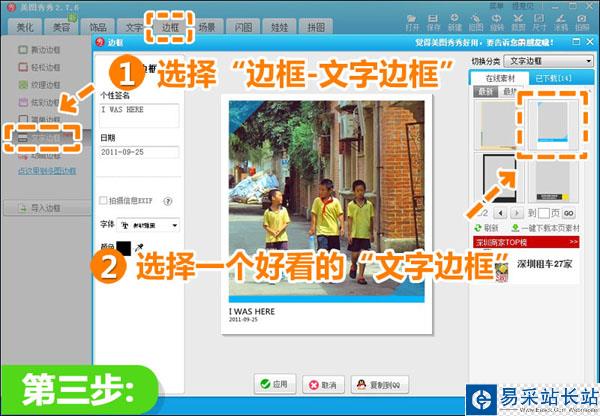The height and width of the screenshot is (416, 600).
Task: Click the black text color swatch
Action: 124,248
